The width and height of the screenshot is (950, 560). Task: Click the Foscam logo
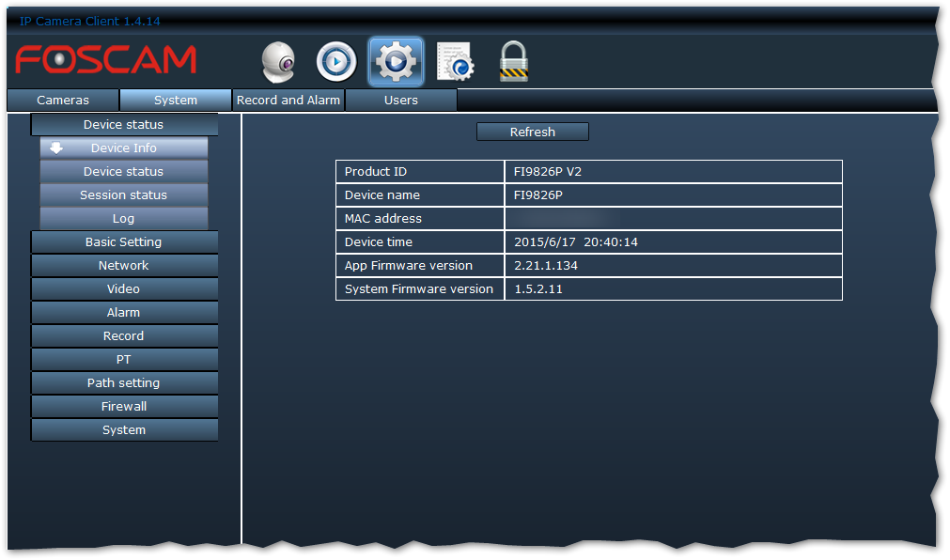pos(106,59)
